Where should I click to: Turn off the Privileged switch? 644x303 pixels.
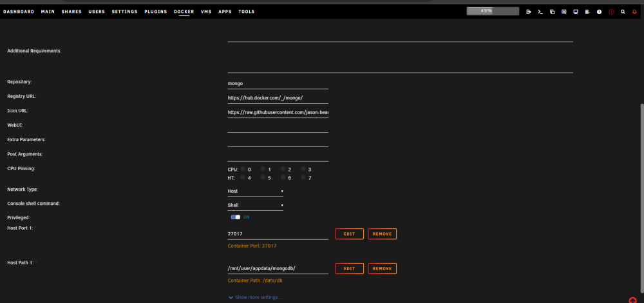pyautogui.click(x=235, y=217)
